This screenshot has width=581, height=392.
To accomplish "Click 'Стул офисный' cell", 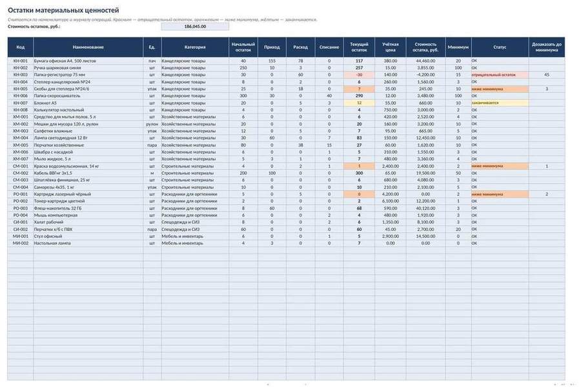I will click(x=88, y=237).
